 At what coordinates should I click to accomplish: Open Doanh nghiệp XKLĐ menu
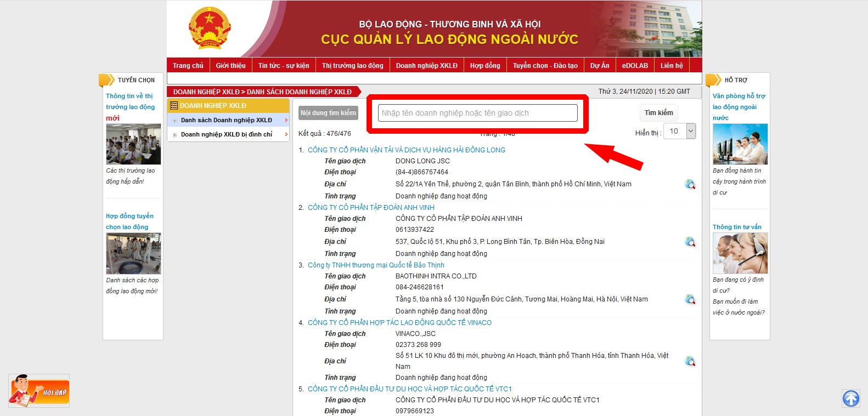pos(427,65)
